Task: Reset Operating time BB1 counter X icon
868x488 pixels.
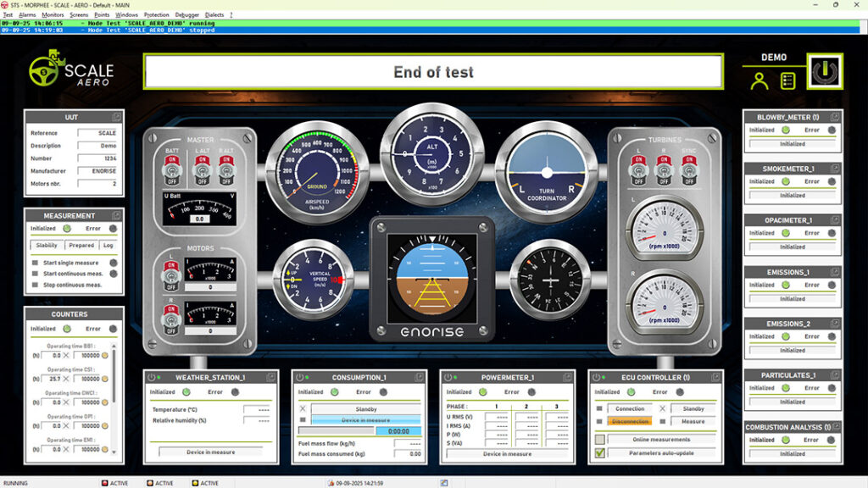Action: (x=66, y=355)
